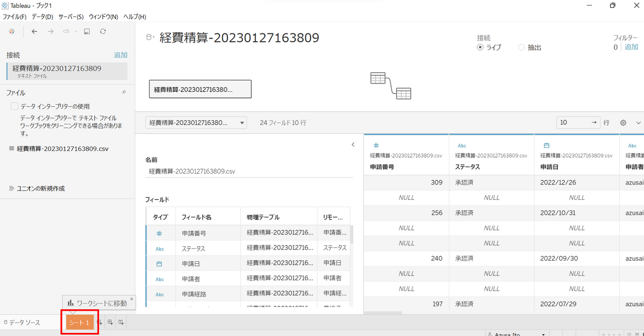Click the Abc icon in 申請経路 field row
This screenshot has height=336, width=644.
(x=160, y=294)
